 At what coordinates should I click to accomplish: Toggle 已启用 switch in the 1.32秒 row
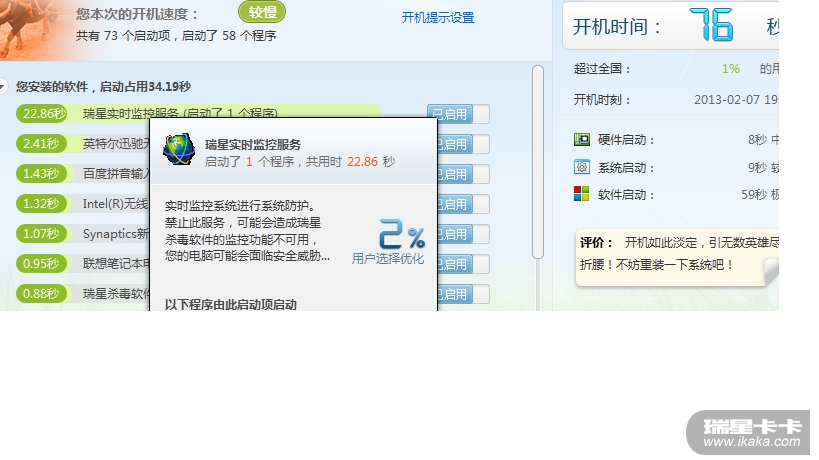pos(463,204)
